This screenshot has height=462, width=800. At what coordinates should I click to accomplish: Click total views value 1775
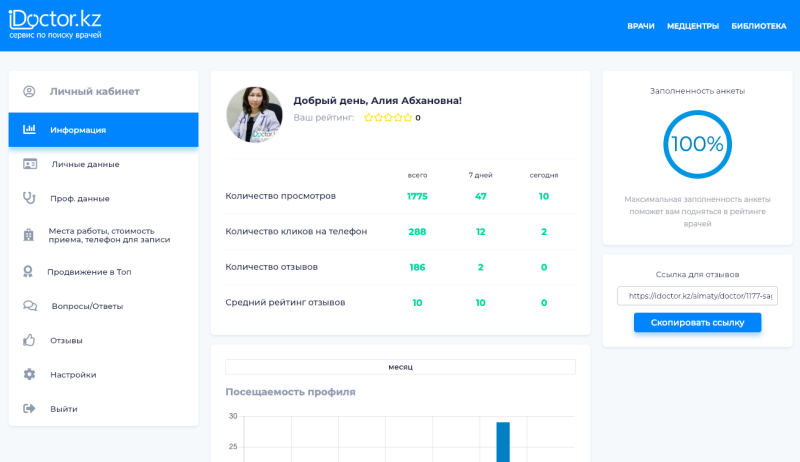[417, 196]
